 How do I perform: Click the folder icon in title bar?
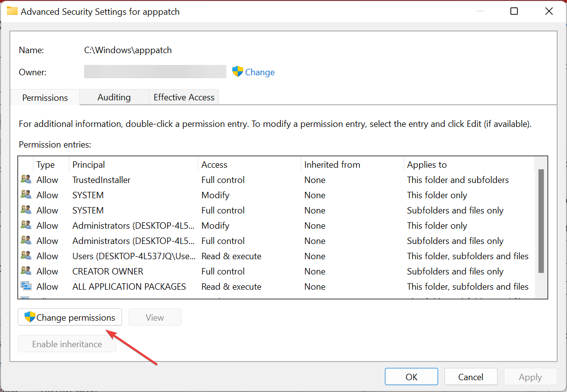tap(12, 11)
